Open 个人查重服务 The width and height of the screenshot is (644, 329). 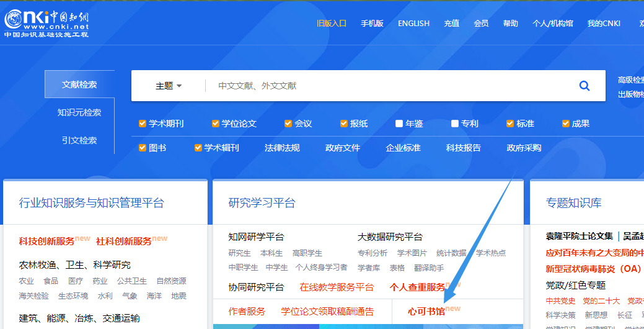coord(417,287)
